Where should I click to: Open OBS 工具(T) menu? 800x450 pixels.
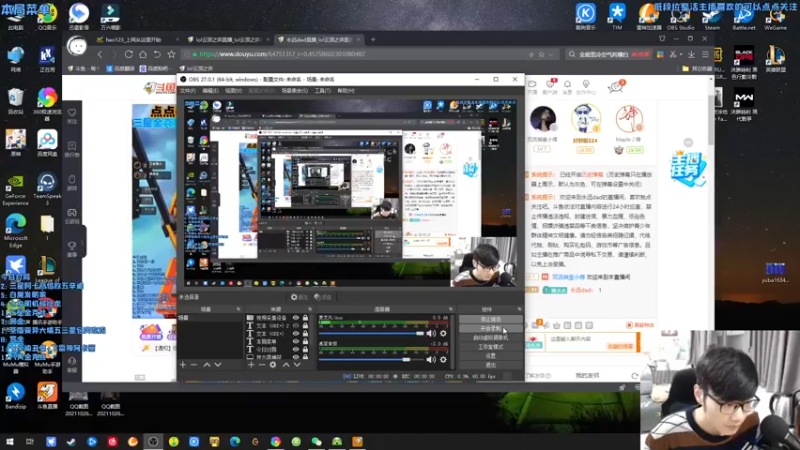click(322, 91)
